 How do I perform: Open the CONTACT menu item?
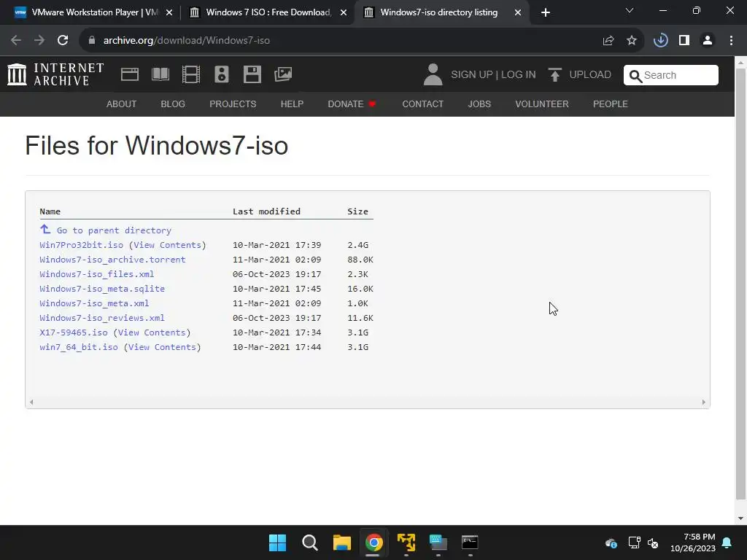coord(423,104)
